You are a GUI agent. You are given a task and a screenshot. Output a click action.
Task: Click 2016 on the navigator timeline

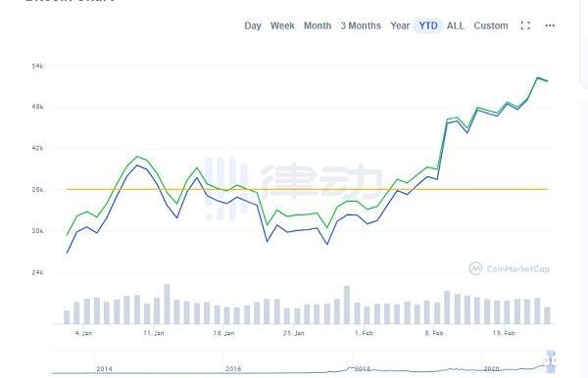click(x=233, y=369)
